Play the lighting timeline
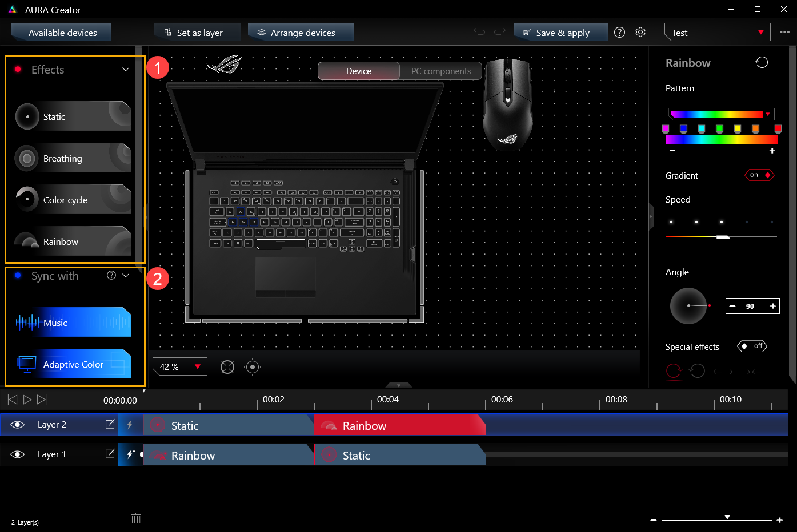This screenshot has width=797, height=532. pos(27,400)
